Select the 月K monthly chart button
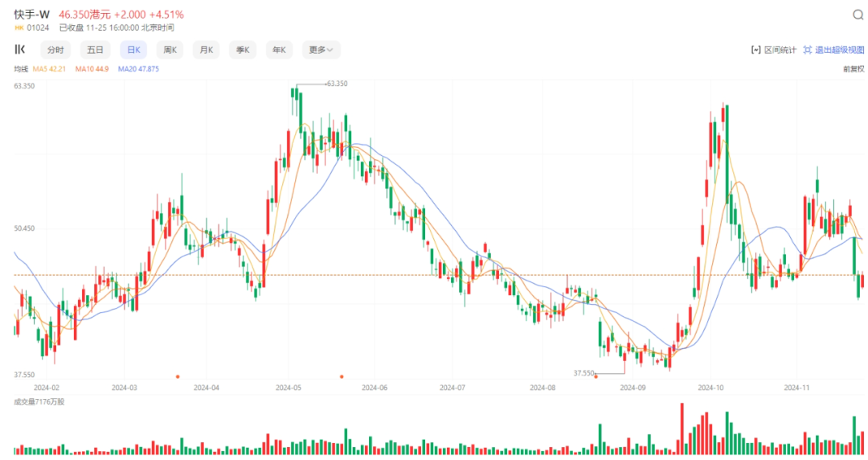The height and width of the screenshot is (460, 868). pyautogui.click(x=207, y=50)
